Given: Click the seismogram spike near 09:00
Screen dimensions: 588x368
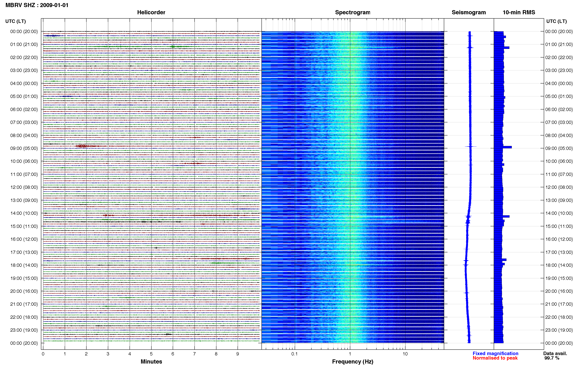Looking at the screenshot, I should [471, 146].
